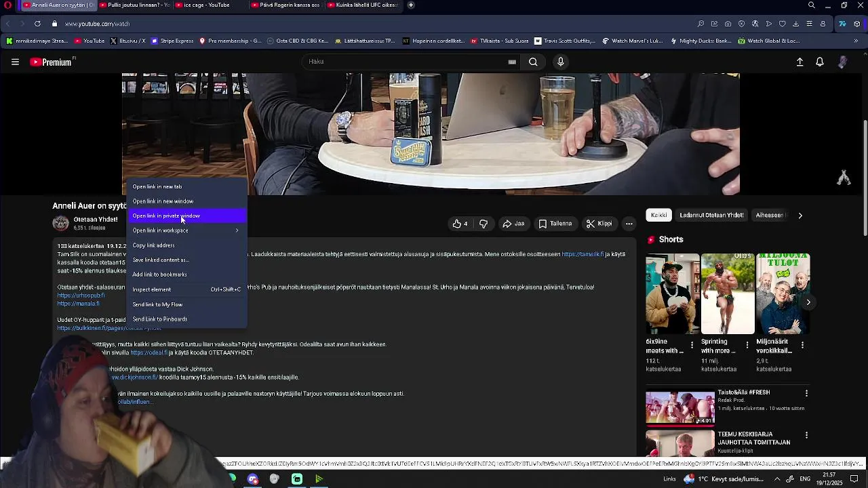
Task: Open green play-arrow app in taskbar
Action: tap(319, 479)
